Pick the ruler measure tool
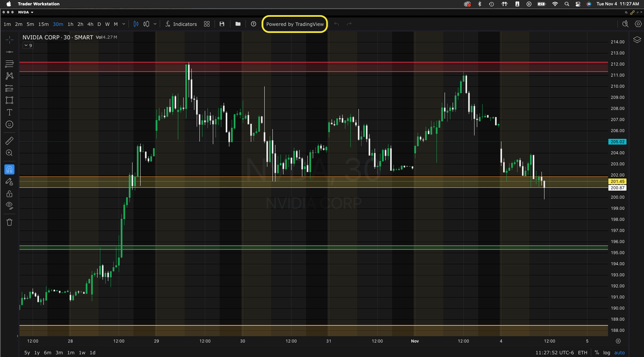The height and width of the screenshot is (357, 644). (x=9, y=141)
